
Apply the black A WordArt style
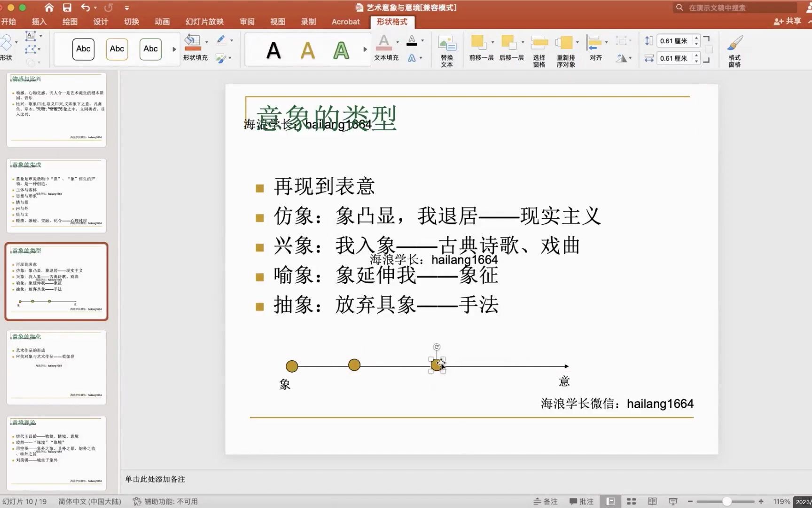click(273, 50)
